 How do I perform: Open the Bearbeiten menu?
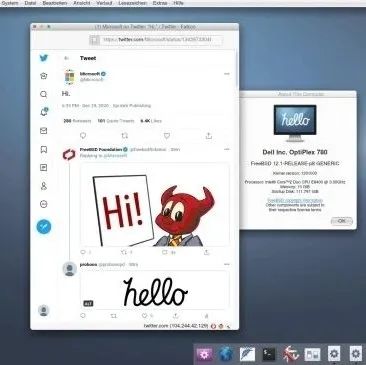click(55, 3)
